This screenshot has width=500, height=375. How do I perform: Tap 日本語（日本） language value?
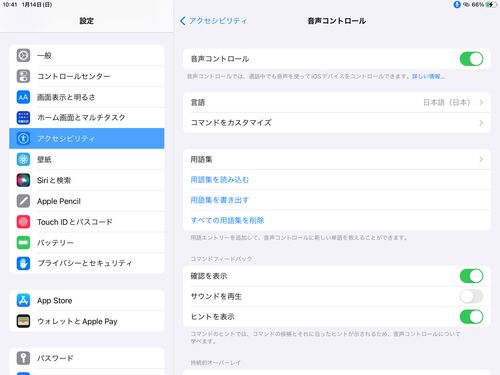click(447, 102)
